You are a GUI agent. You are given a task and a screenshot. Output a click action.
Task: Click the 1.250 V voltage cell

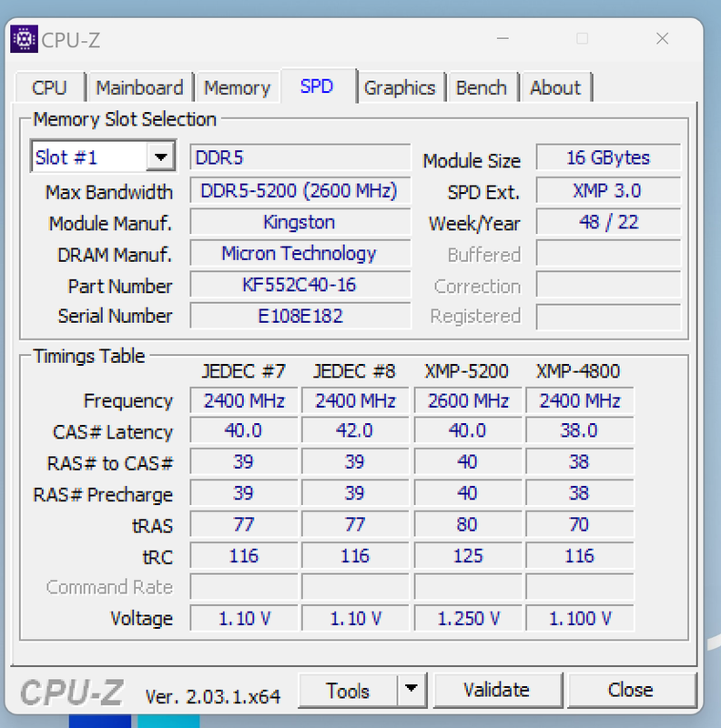(468, 619)
